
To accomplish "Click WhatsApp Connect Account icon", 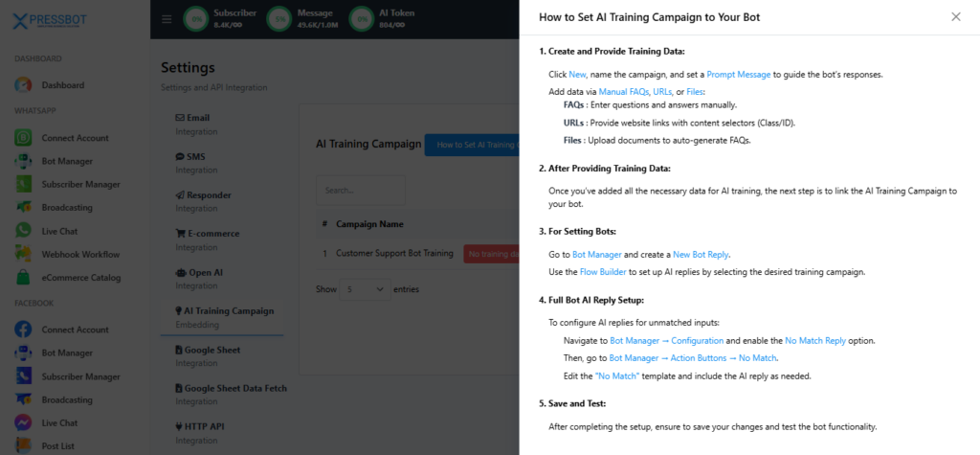I will [x=24, y=138].
